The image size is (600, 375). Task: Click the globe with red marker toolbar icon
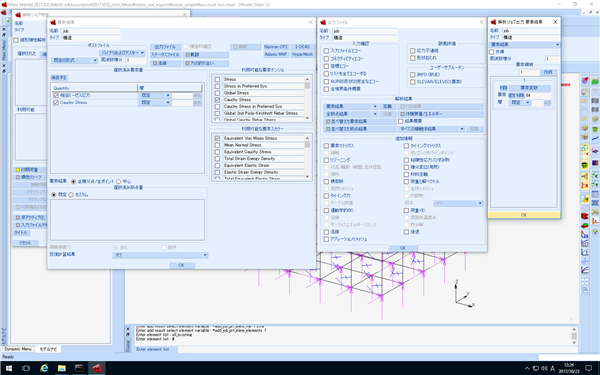point(585,80)
